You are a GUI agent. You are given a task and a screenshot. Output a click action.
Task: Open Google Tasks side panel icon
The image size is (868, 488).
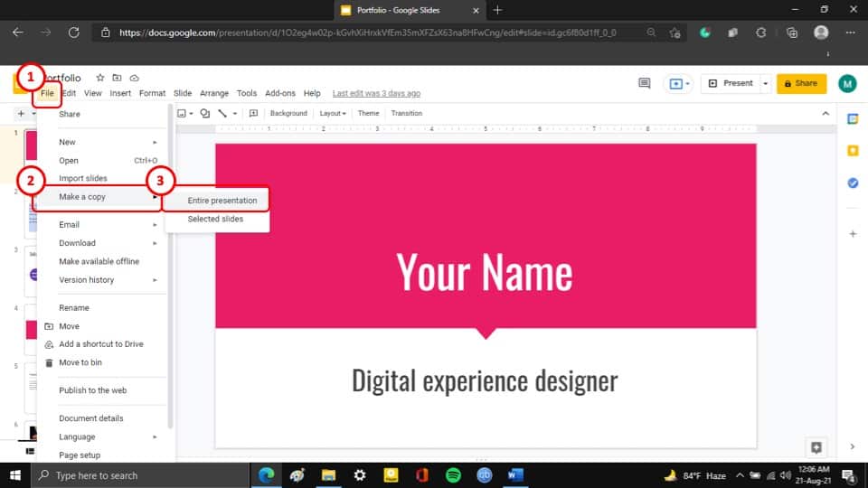click(853, 183)
